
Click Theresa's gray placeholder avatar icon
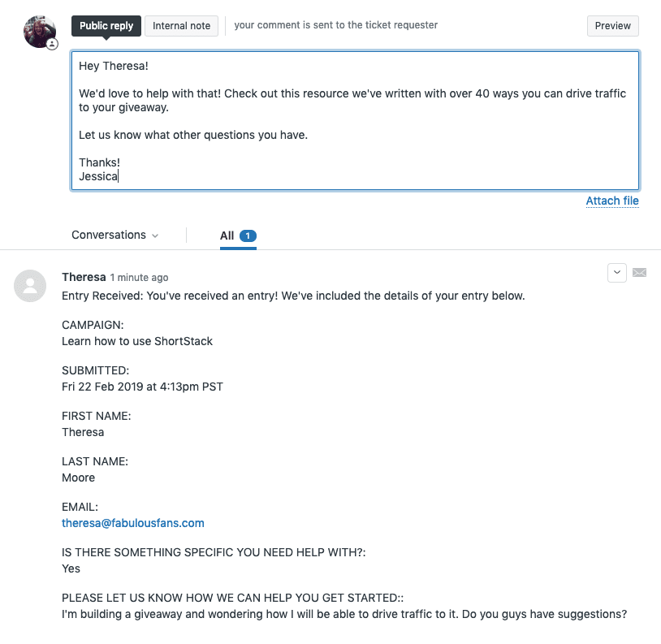point(30,285)
